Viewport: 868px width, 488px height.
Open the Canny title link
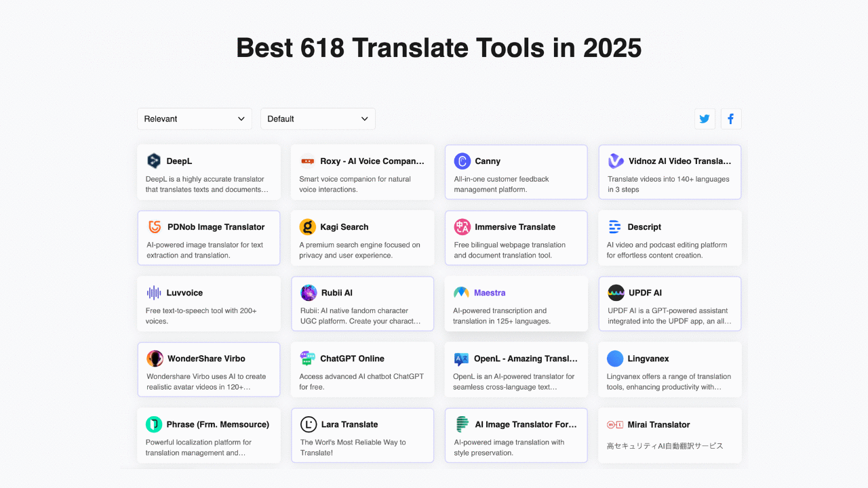[488, 161]
